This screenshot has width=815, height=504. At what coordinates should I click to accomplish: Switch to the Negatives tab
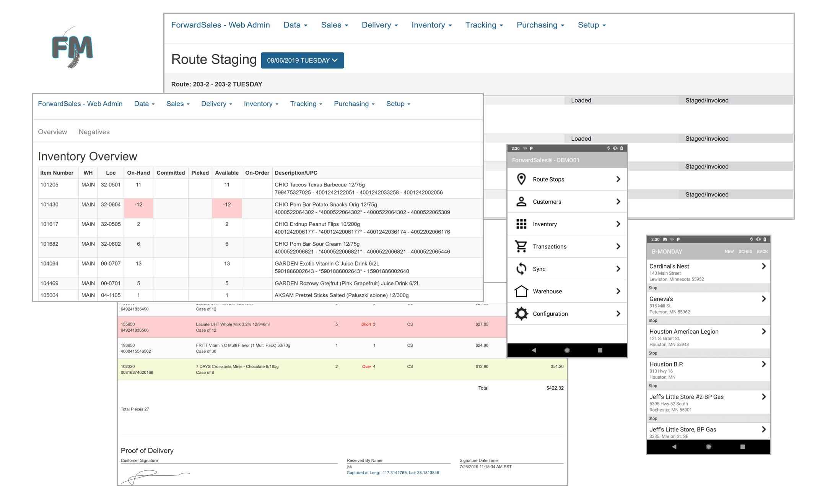click(x=94, y=131)
